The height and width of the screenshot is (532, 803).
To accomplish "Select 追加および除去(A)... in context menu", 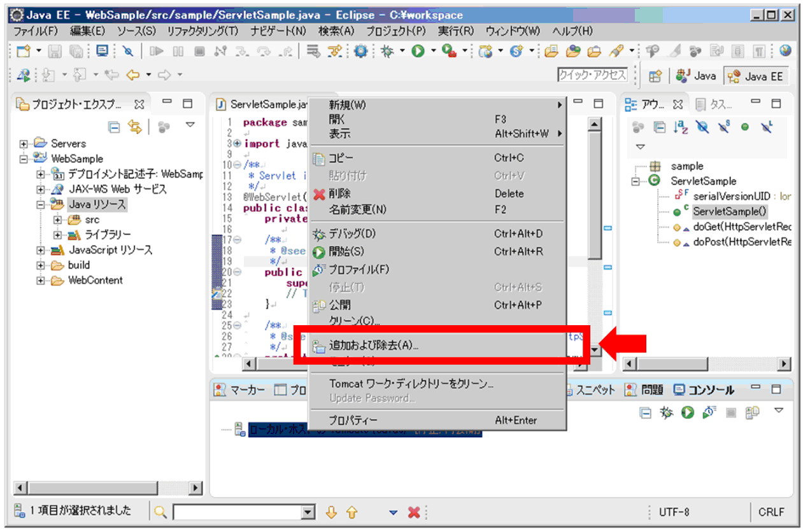I will point(373,346).
